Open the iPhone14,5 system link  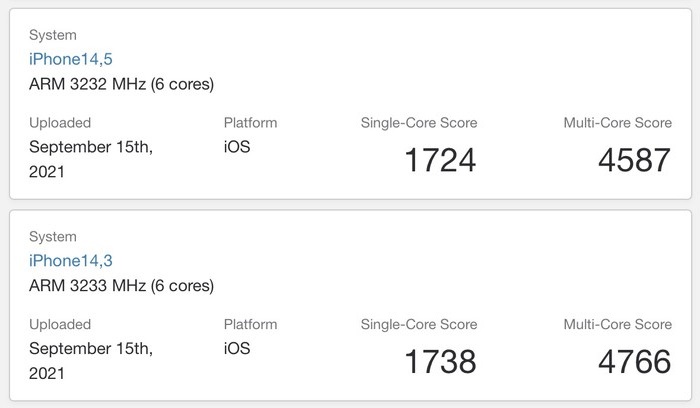[70, 59]
